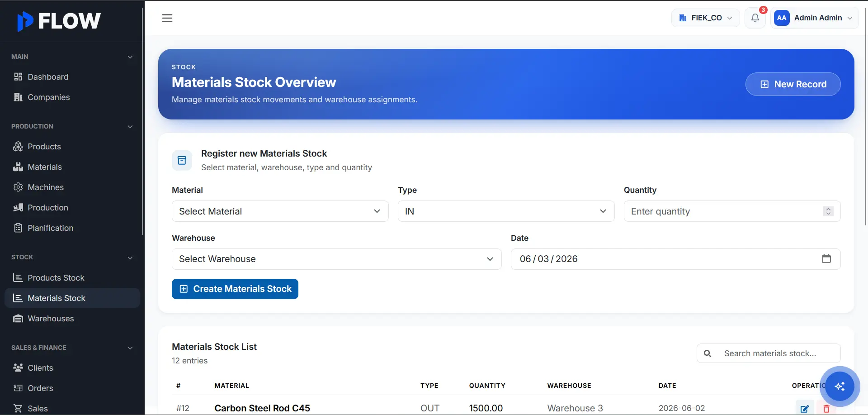
Task: Click the search magnifier icon
Action: [x=708, y=353]
